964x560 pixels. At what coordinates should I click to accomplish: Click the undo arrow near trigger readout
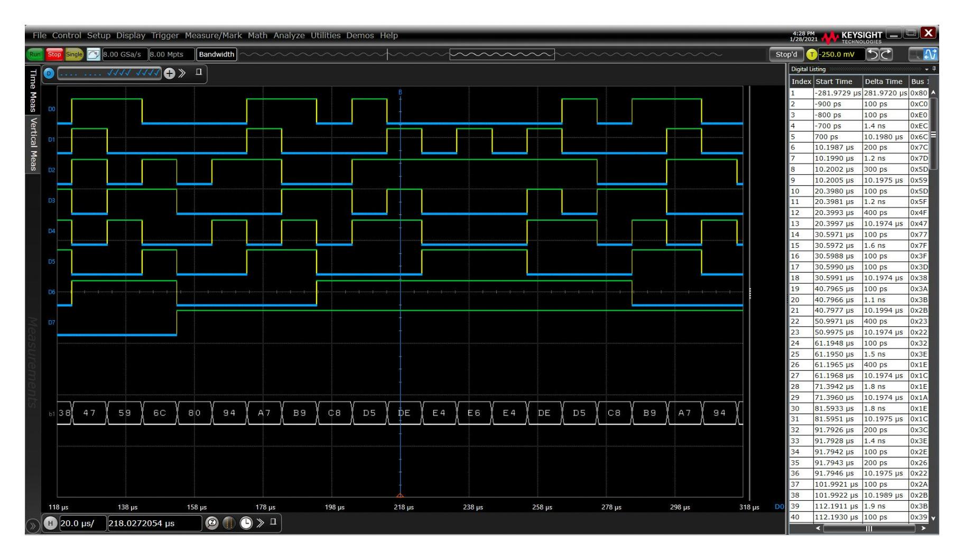point(873,54)
